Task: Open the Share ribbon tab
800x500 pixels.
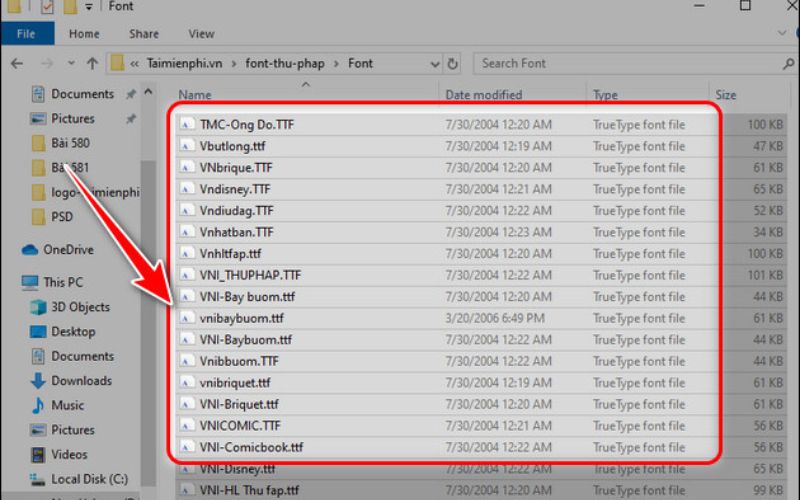Action: tap(144, 34)
